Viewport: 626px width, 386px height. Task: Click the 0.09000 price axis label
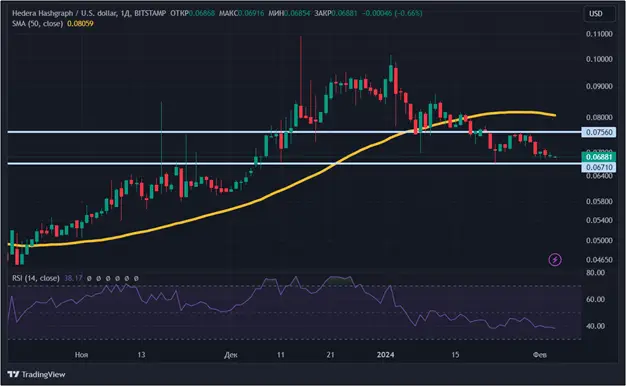click(x=599, y=86)
